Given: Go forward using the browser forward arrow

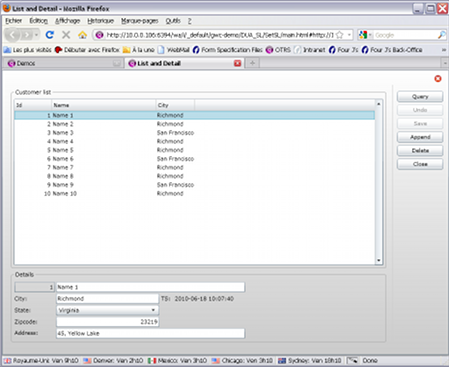Looking at the screenshot, I should point(27,35).
